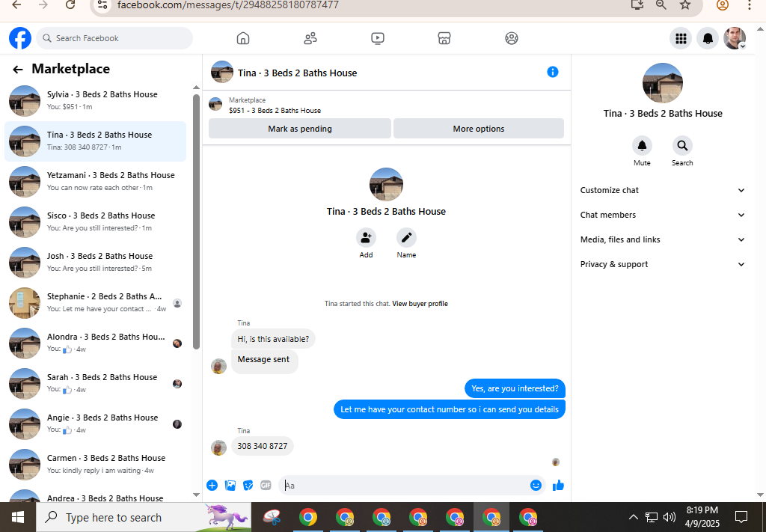Screen dimensions: 766x532
Task: Open browser zoom magnifier icon
Action: (661, 5)
